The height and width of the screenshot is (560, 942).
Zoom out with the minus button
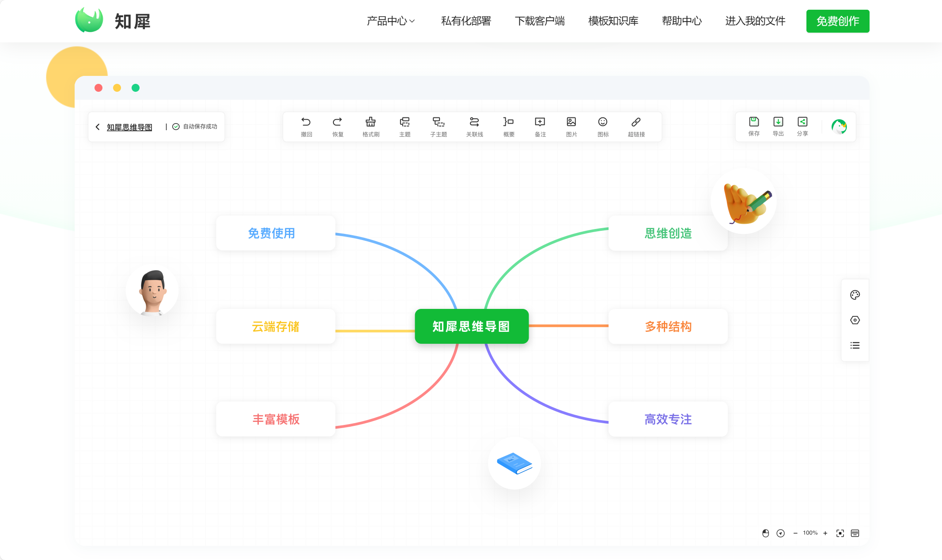[795, 533]
